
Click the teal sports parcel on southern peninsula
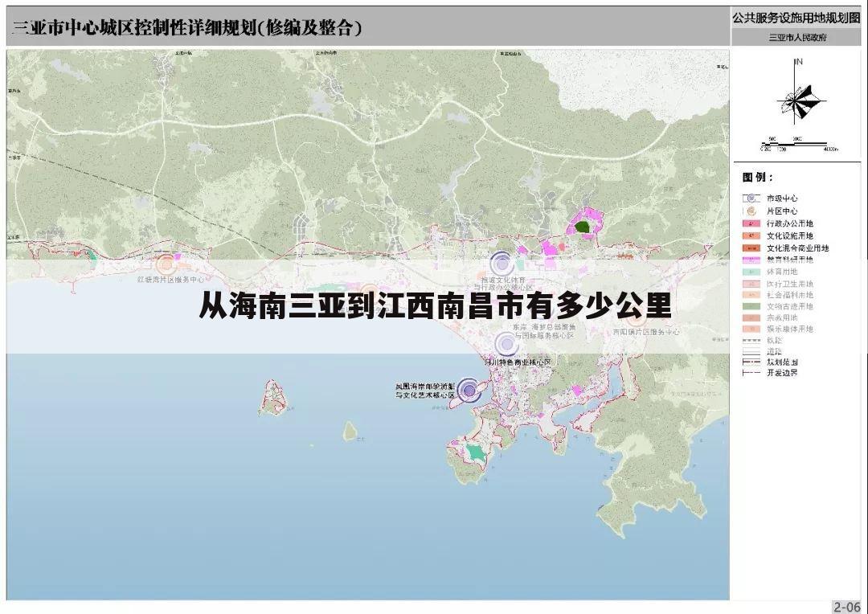click(x=475, y=452)
